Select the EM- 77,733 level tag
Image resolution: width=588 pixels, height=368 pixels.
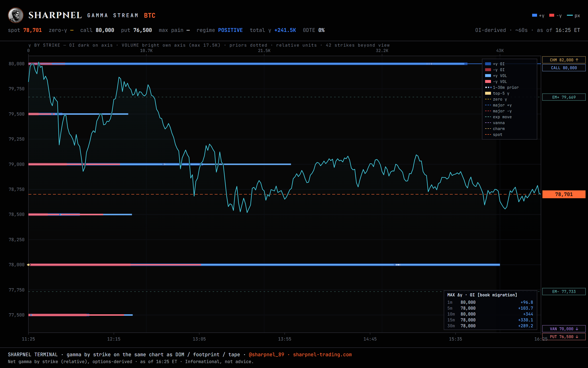(x=564, y=291)
